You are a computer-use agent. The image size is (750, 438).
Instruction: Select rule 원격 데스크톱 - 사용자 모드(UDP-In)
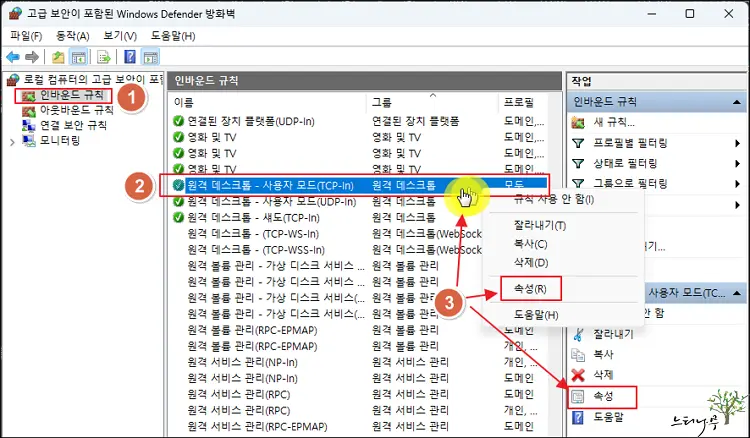(x=272, y=202)
